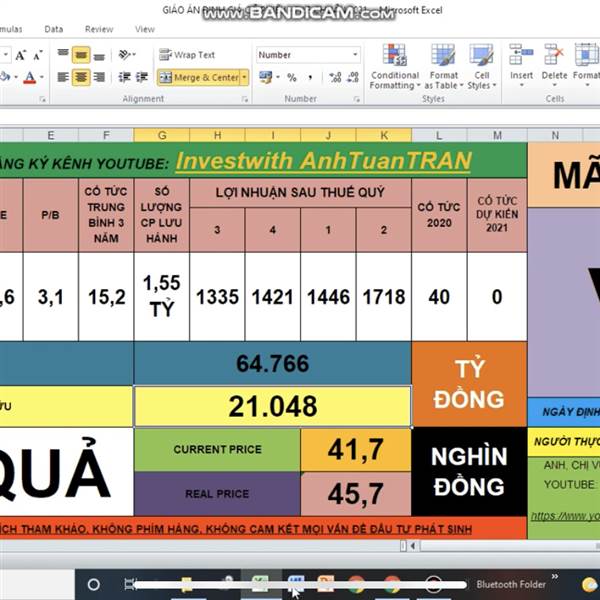The height and width of the screenshot is (600, 600).
Task: Switch to the View ribbon tab
Action: click(145, 29)
